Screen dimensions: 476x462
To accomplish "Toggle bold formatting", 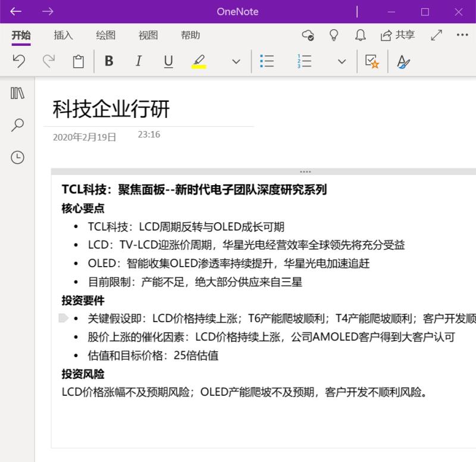I will click(109, 61).
